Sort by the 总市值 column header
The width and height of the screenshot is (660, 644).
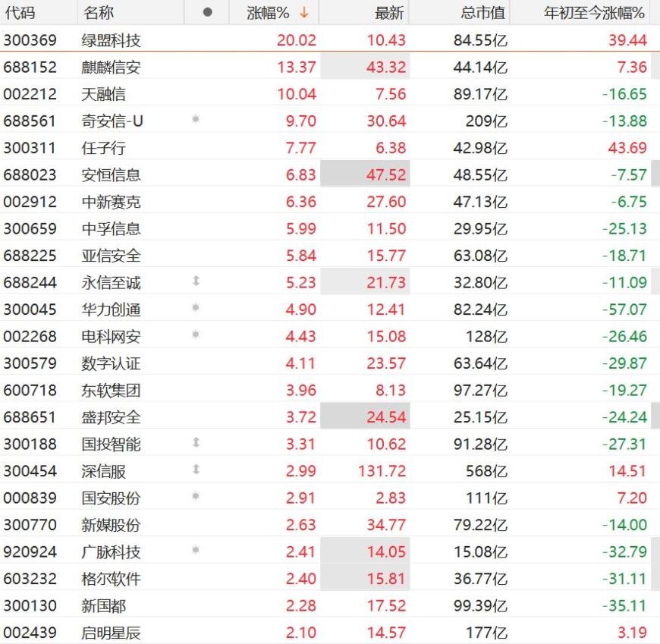(482, 13)
